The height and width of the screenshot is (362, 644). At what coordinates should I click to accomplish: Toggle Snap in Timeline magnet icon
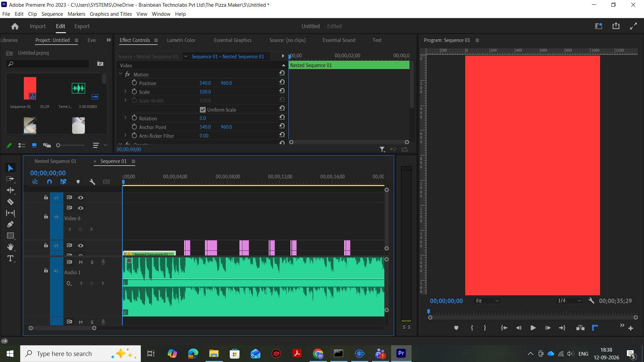[49, 182]
